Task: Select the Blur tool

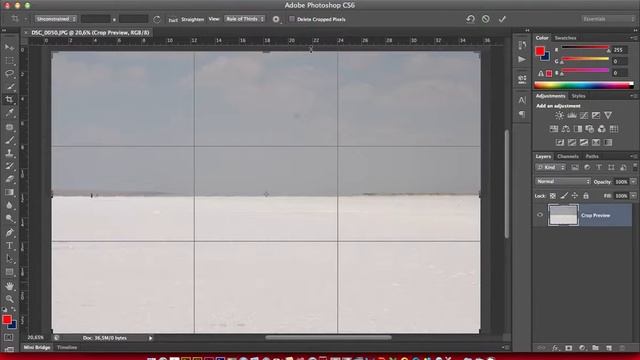Action: [9, 205]
